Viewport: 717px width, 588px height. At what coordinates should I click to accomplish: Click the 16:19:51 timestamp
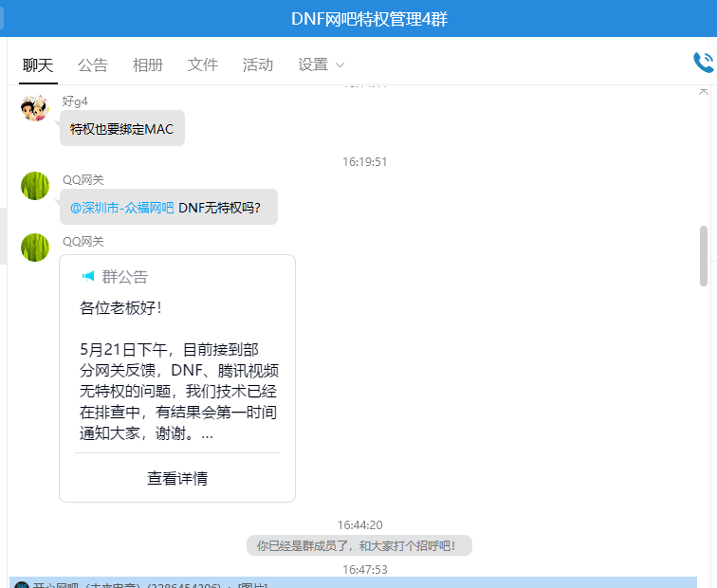(365, 162)
